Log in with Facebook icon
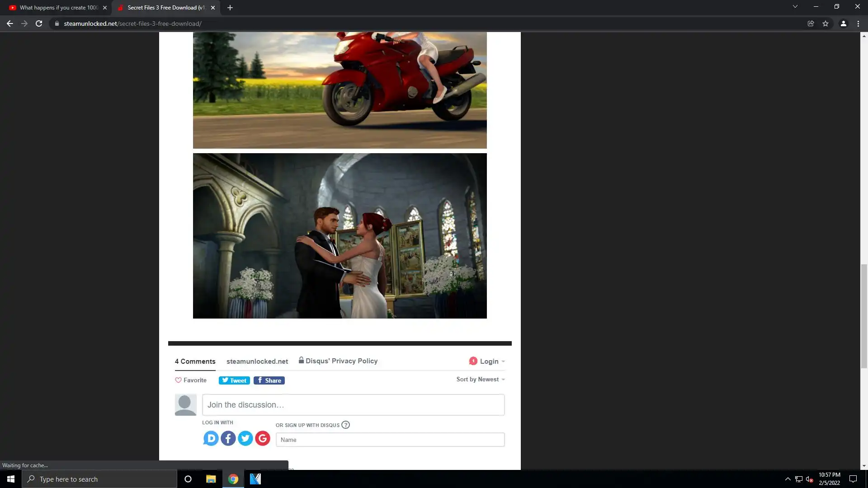 pyautogui.click(x=228, y=438)
